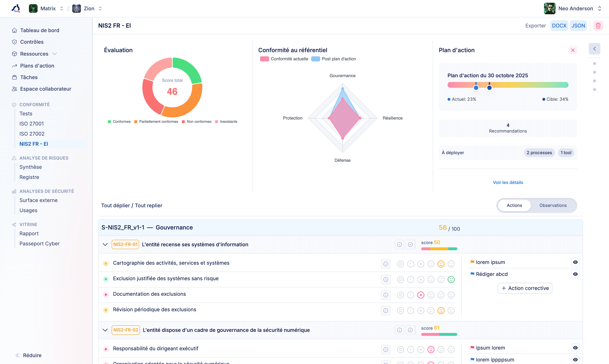Select the green happy face rating for Exclusion justifiée
Image resolution: width=609 pixels, height=364 pixels.
(x=451, y=279)
